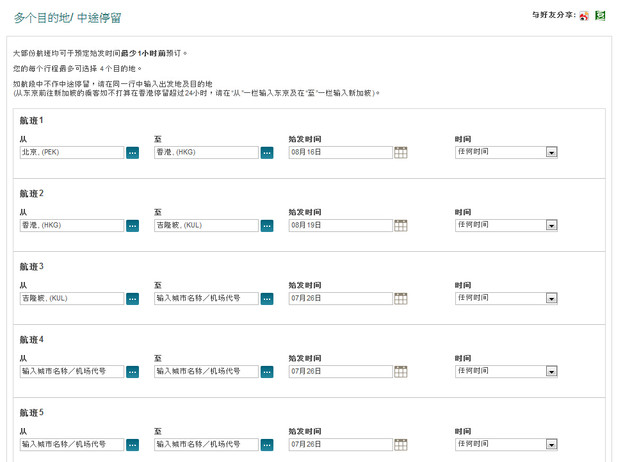
Task: Share via the Weibo icon
Action: click(x=586, y=16)
